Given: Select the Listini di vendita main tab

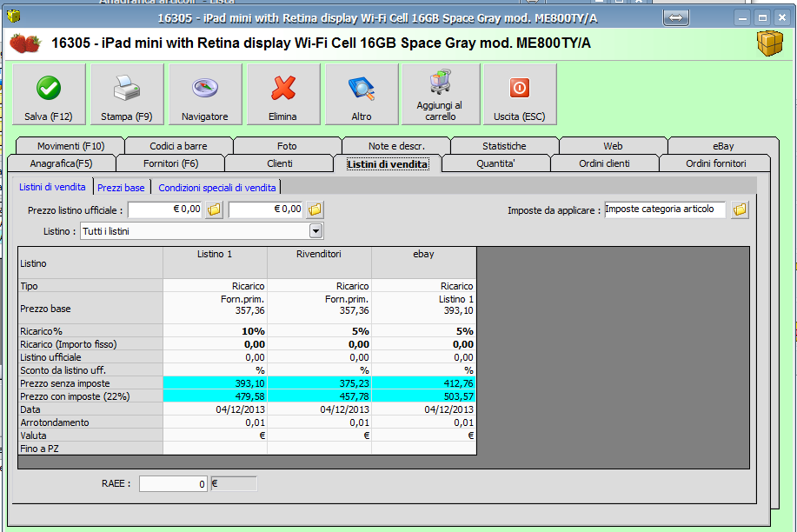Looking at the screenshot, I should click(388, 163).
